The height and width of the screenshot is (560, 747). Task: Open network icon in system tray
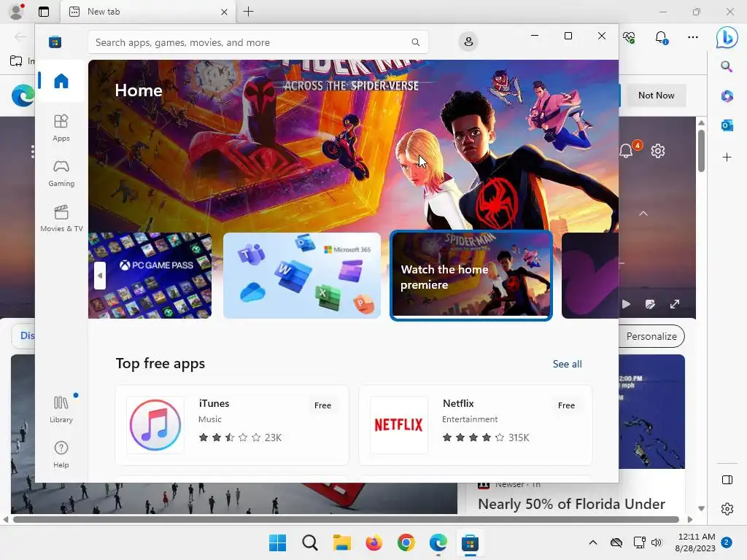pos(639,542)
